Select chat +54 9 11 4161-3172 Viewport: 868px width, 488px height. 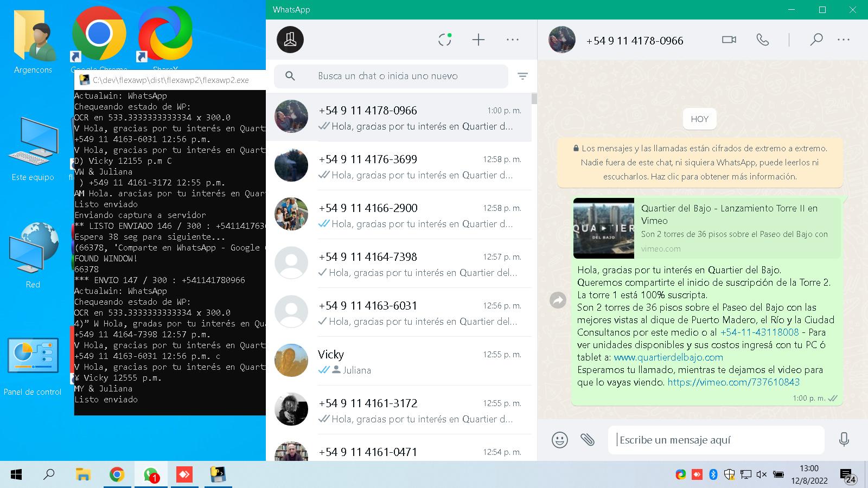click(x=399, y=410)
